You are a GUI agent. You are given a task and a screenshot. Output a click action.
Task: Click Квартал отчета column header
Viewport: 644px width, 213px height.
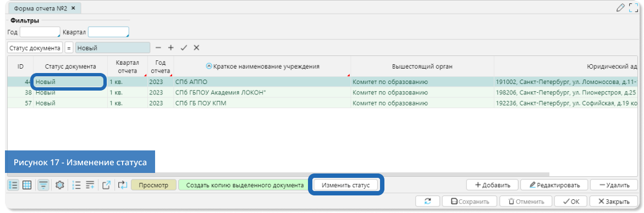128,66
